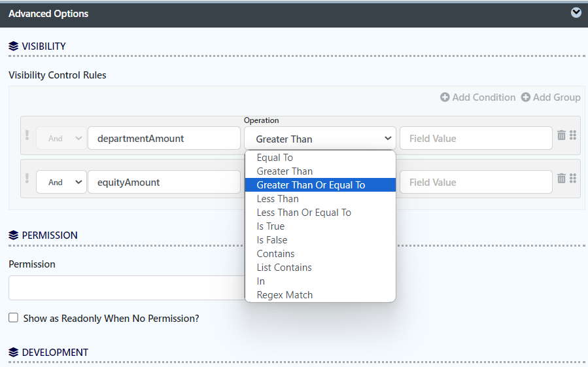
Task: Click the plus icon beside Add Condition
Action: click(x=445, y=97)
